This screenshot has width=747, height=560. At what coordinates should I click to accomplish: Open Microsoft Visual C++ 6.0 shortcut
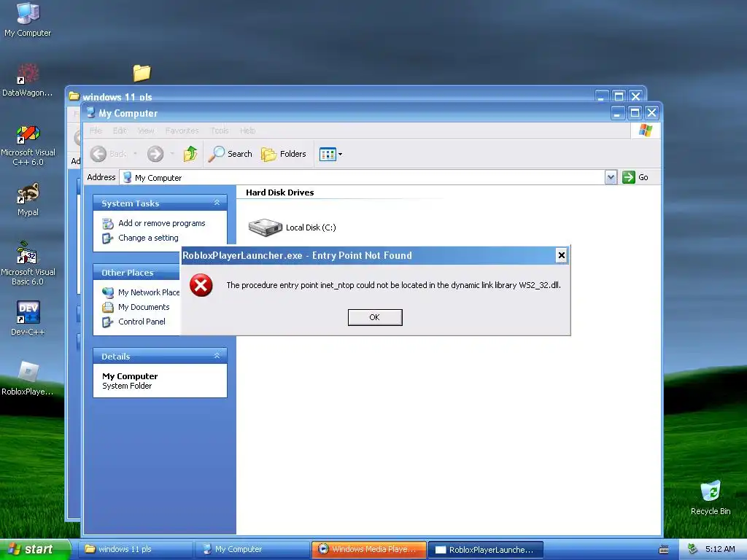tap(28, 146)
